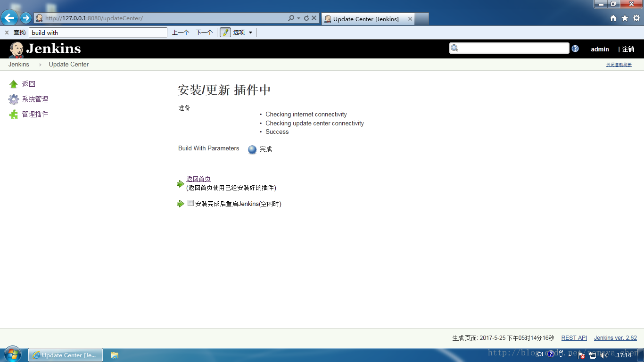Open Jenkins ver. 2.62 link
The height and width of the screenshot is (362, 644).
615,338
